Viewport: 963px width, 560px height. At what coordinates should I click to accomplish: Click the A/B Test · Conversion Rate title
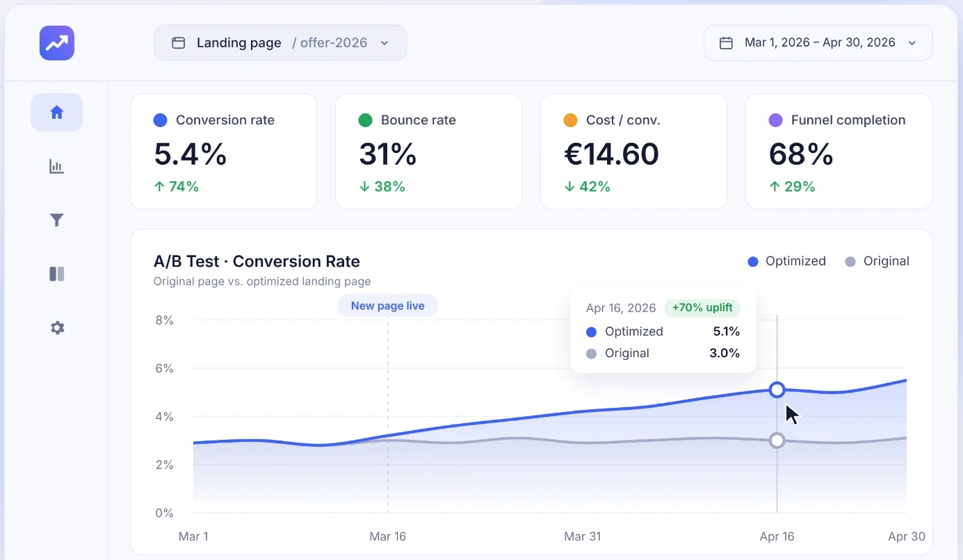tap(257, 261)
